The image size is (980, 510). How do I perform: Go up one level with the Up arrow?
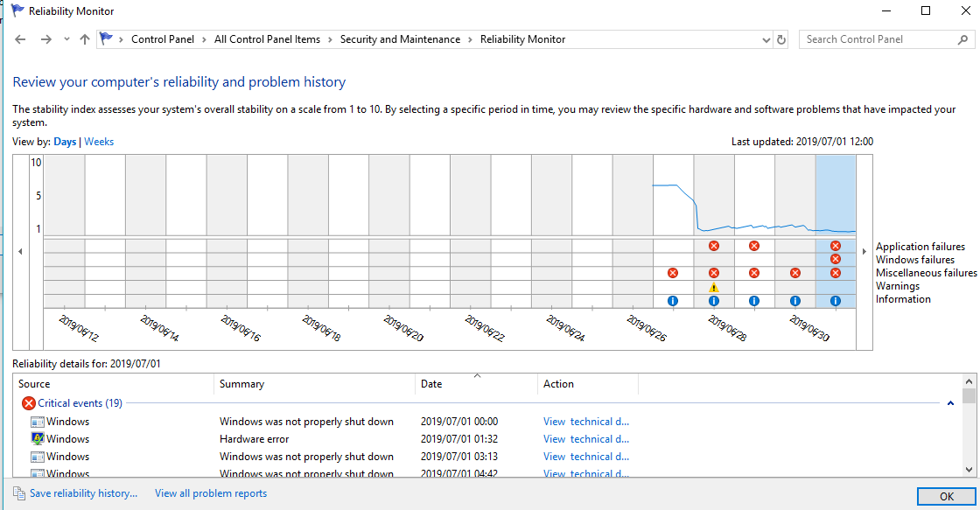[85, 39]
